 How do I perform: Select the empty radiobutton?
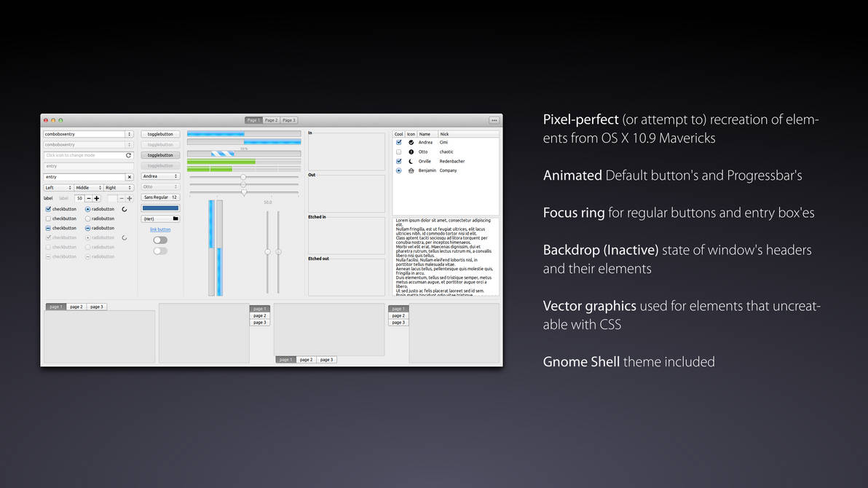pos(87,219)
